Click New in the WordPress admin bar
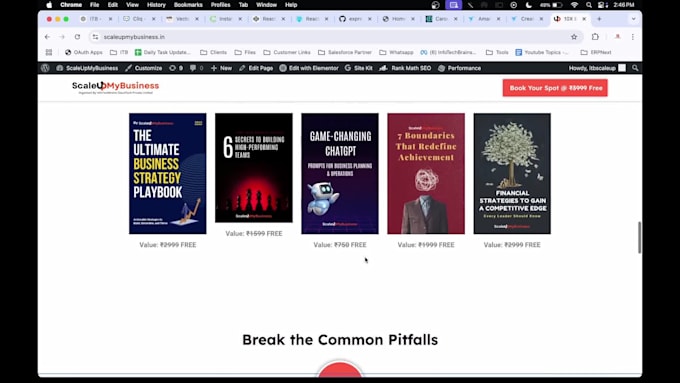Screen dimensions: 680x383 (222, 68)
